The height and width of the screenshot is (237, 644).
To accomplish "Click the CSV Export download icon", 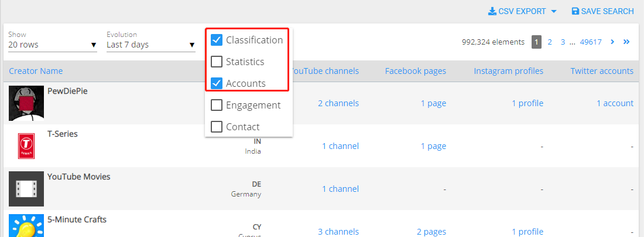I will pyautogui.click(x=492, y=12).
